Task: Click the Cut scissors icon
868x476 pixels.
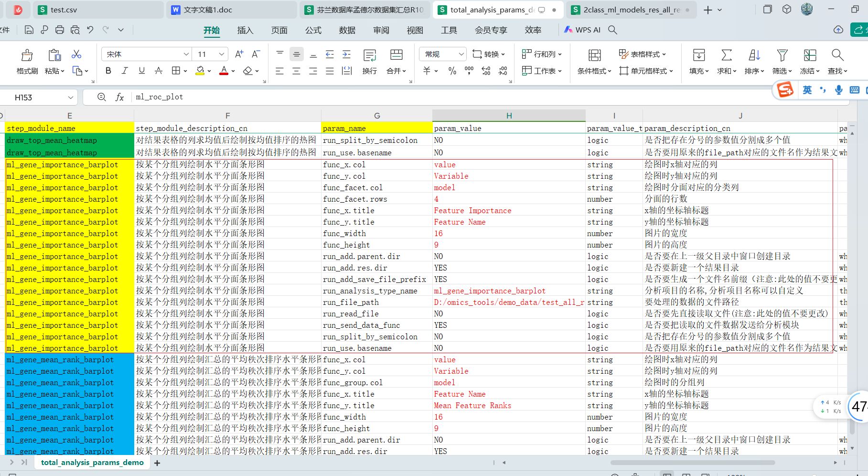Action: [76, 54]
